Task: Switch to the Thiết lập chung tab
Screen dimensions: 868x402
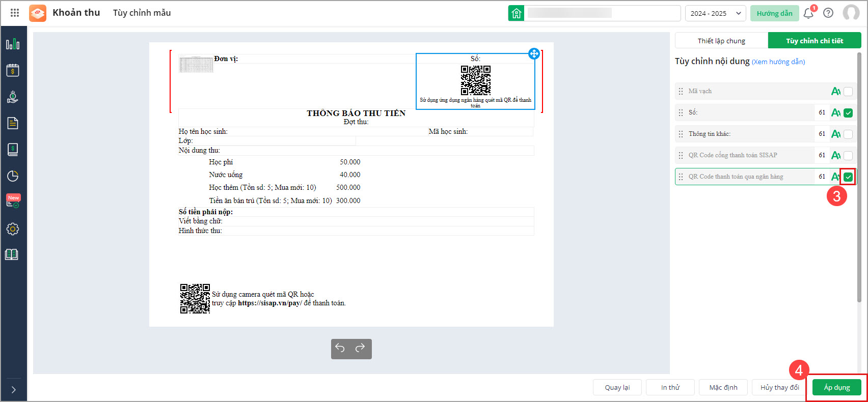Action: coord(721,41)
